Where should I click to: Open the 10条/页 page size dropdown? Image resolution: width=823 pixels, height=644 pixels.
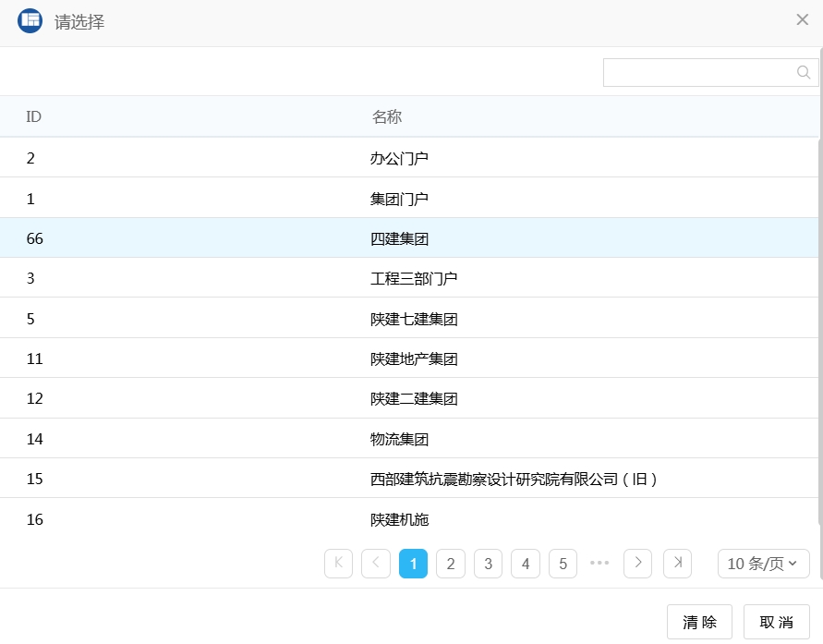pos(763,564)
